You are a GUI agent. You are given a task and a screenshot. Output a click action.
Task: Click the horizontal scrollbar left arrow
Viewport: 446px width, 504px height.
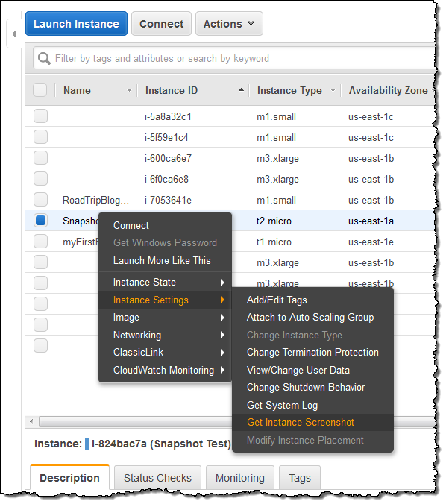[x=31, y=421]
